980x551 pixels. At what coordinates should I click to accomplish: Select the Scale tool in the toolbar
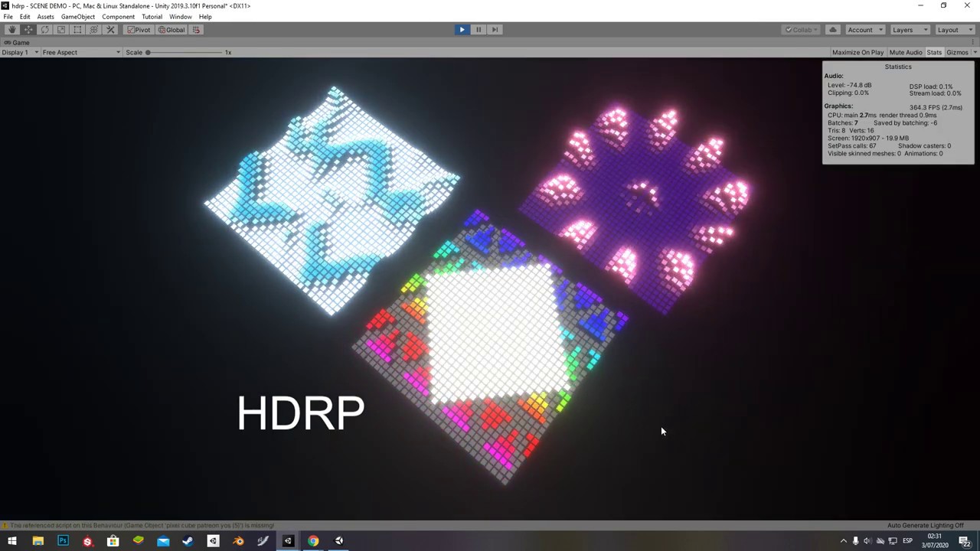coord(61,30)
